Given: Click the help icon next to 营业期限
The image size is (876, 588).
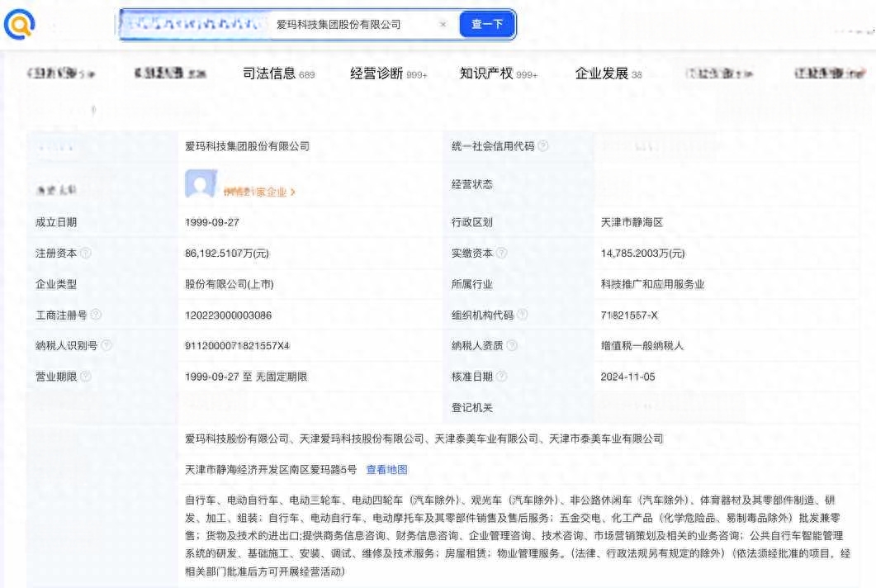Looking at the screenshot, I should tap(86, 376).
